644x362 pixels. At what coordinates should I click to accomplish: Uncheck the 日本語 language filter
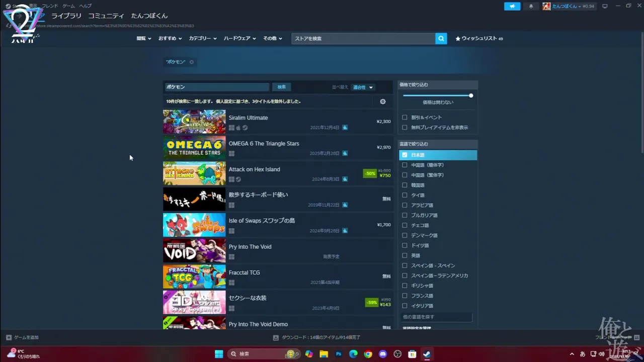pos(405,155)
